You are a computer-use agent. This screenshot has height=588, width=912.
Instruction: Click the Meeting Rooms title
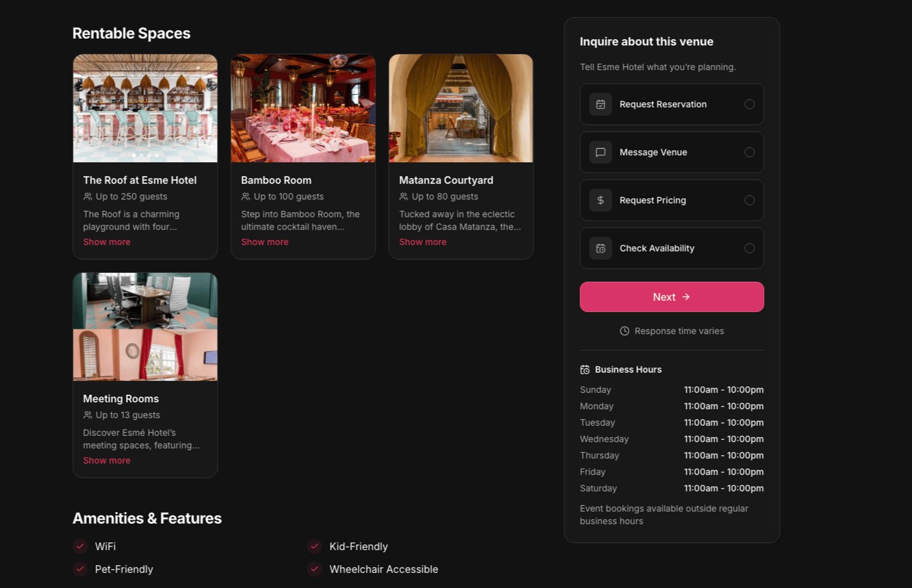click(x=121, y=399)
